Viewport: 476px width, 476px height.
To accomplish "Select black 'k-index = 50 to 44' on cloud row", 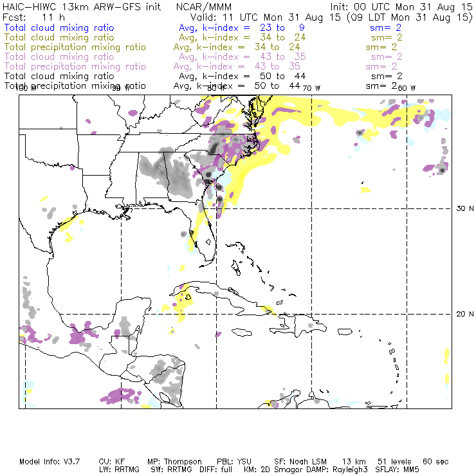I will tap(254, 76).
